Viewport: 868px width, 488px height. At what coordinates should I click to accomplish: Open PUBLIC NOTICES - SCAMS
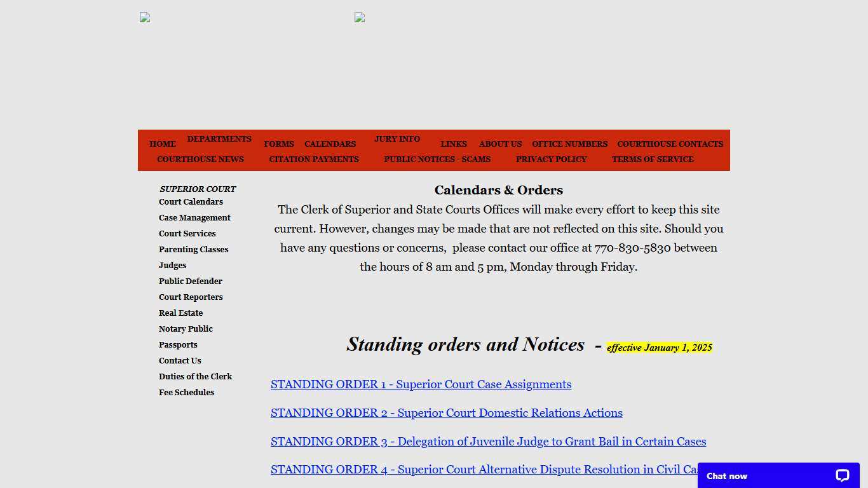click(437, 159)
